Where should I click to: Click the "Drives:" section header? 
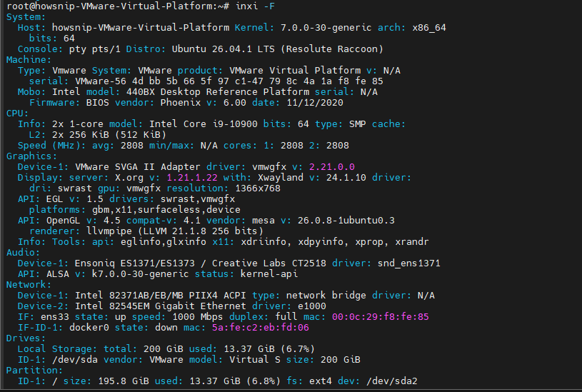[26, 338]
